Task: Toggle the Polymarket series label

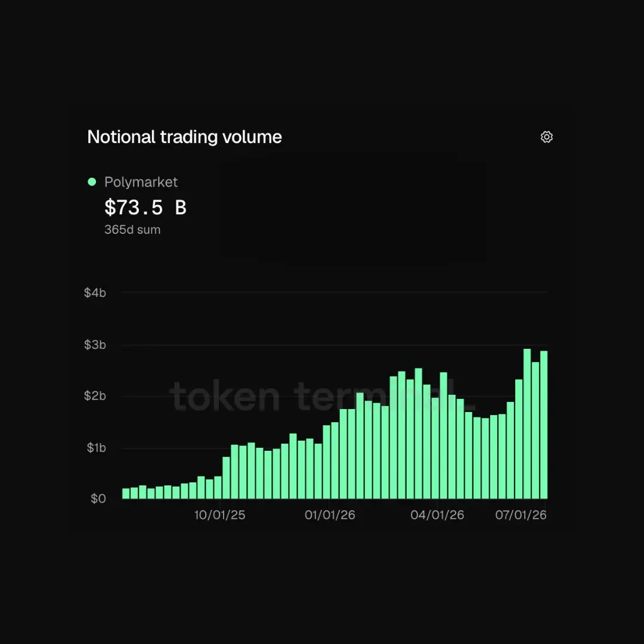Action: click(141, 182)
